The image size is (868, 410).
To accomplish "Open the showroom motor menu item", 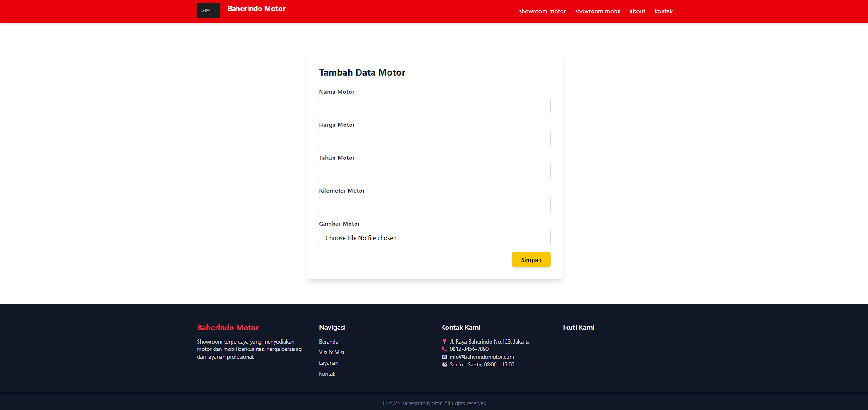I will (x=542, y=11).
